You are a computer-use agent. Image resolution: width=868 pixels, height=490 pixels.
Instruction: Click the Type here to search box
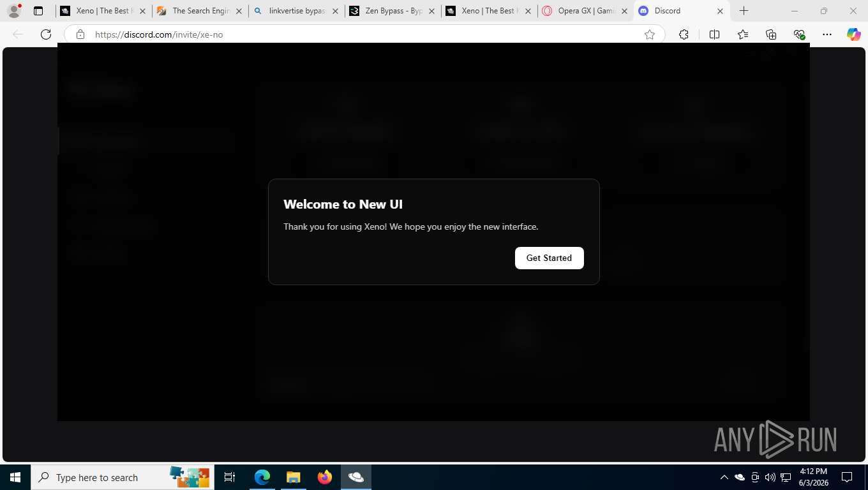tap(123, 477)
